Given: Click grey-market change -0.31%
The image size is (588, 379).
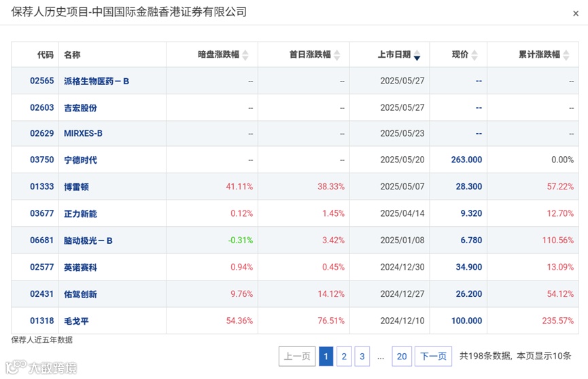Looking at the screenshot, I should (241, 240).
